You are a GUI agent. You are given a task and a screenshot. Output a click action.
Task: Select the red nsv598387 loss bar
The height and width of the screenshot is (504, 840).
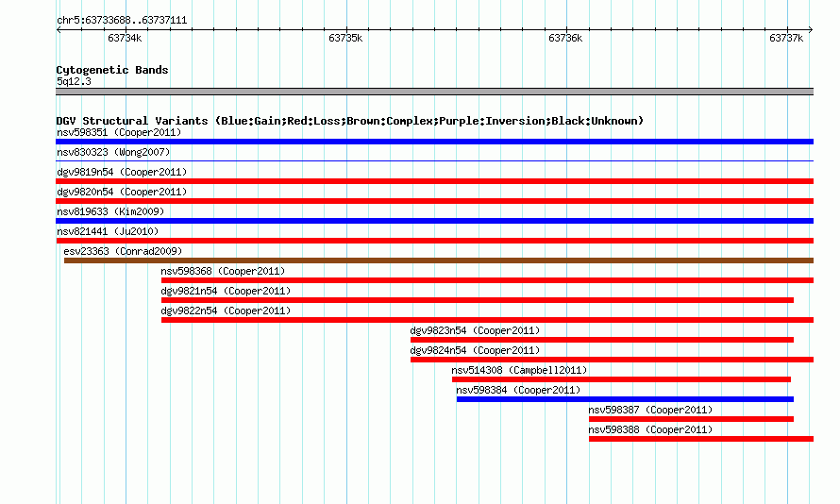pyautogui.click(x=691, y=419)
